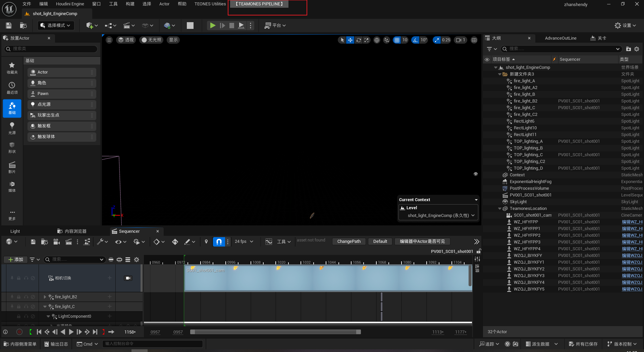The height and width of the screenshot is (352, 644).
Task: Click the 搜索类 search field in Place Actor panel
Action: coord(51,49)
